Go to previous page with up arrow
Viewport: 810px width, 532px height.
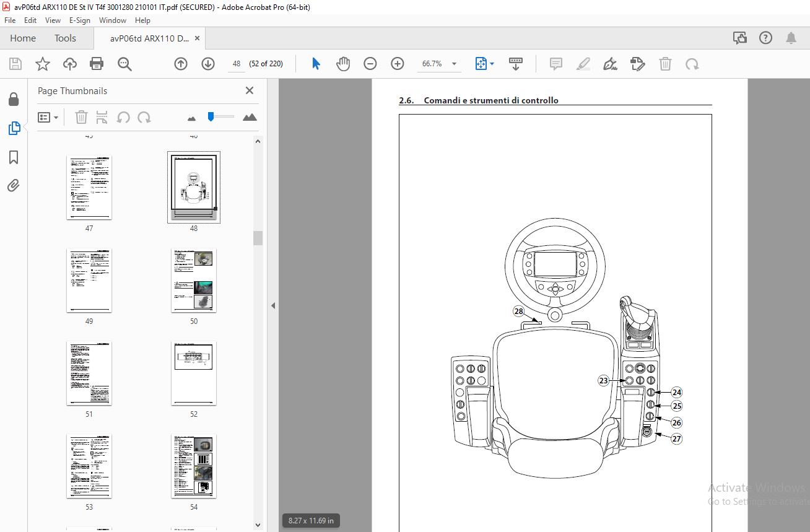(181, 64)
